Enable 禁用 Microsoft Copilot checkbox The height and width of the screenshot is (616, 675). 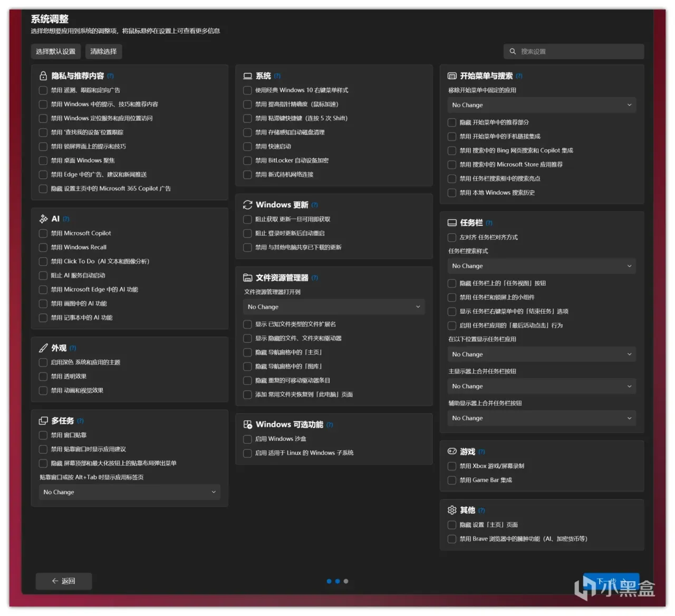[43, 233]
